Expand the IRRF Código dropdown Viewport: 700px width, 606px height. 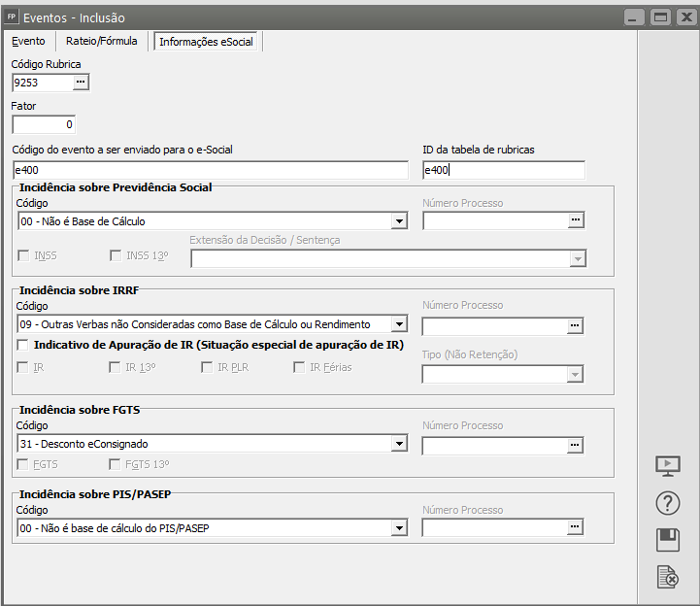399,324
